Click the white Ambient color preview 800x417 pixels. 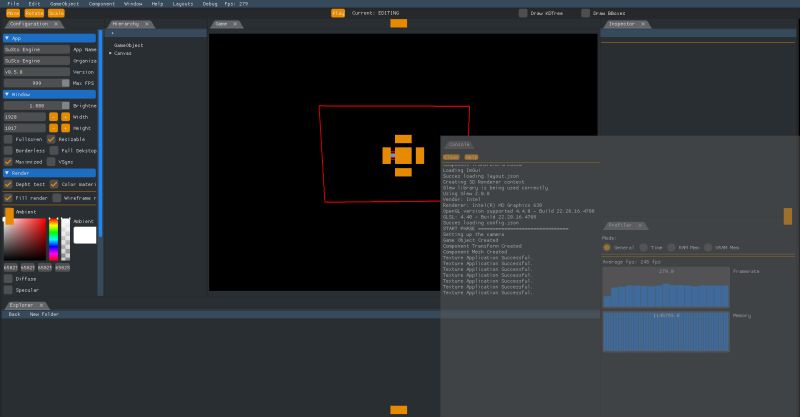[x=85, y=235]
